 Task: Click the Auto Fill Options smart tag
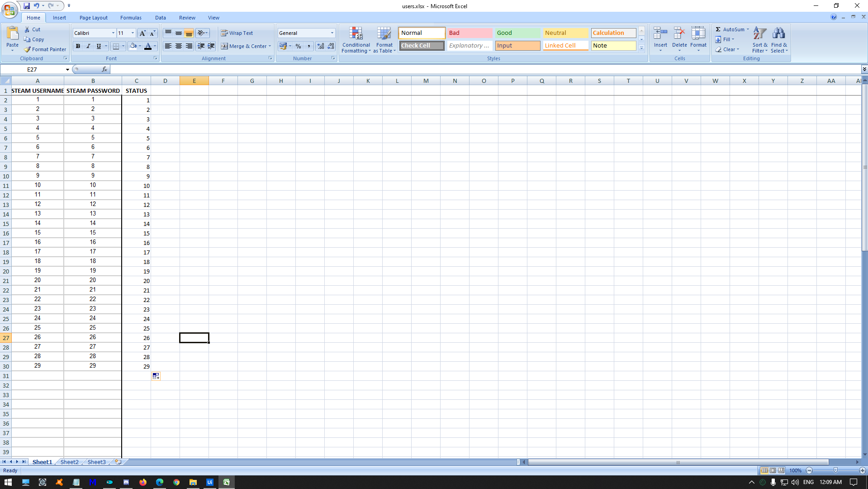click(156, 376)
